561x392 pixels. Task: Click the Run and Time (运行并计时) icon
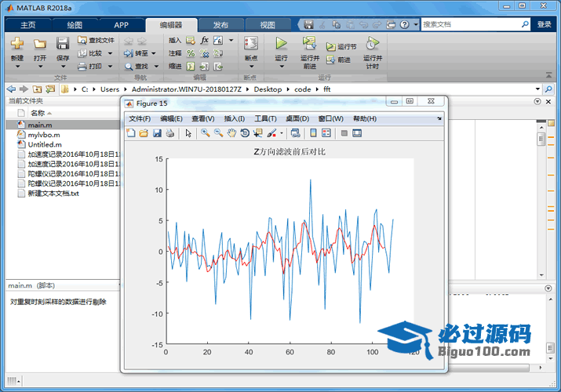point(372,43)
